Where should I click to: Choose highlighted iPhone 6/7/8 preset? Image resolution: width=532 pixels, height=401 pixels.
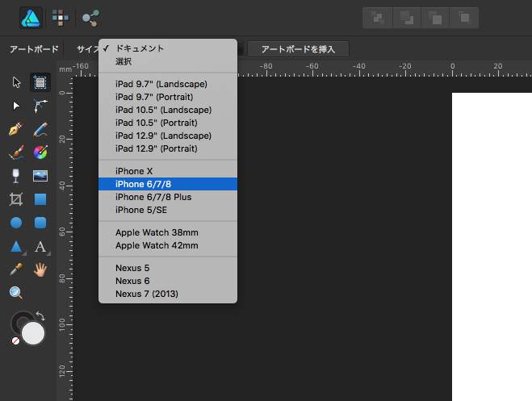[x=168, y=184]
